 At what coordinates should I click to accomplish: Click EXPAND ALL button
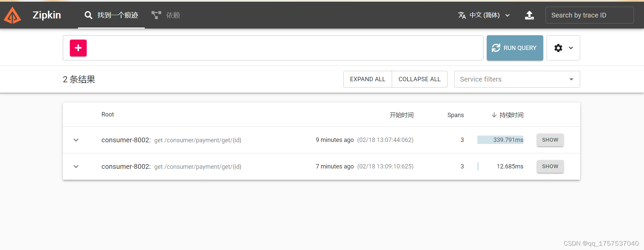[x=368, y=79]
